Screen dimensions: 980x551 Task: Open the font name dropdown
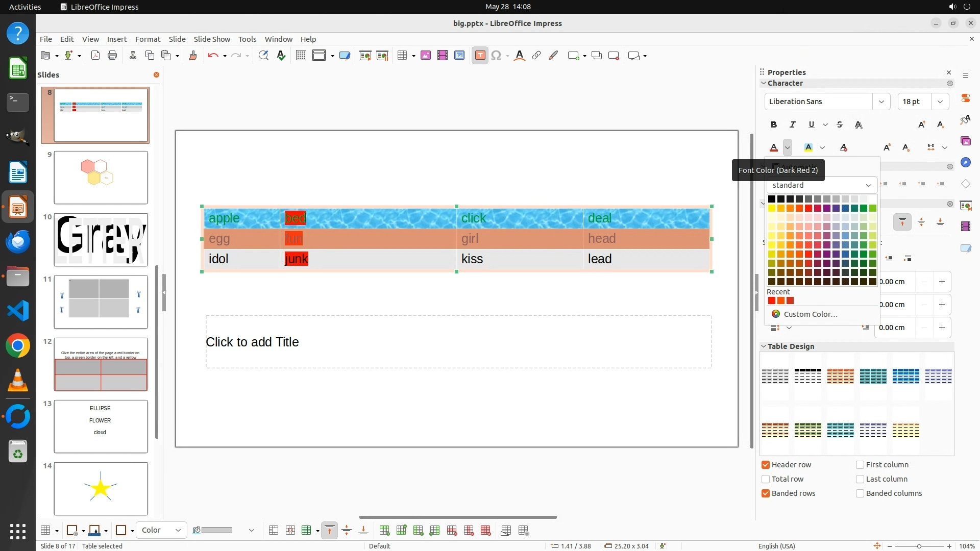[x=881, y=102]
